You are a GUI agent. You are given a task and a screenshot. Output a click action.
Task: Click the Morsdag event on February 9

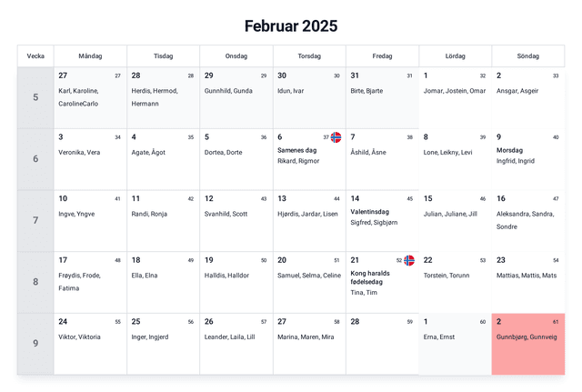point(509,150)
